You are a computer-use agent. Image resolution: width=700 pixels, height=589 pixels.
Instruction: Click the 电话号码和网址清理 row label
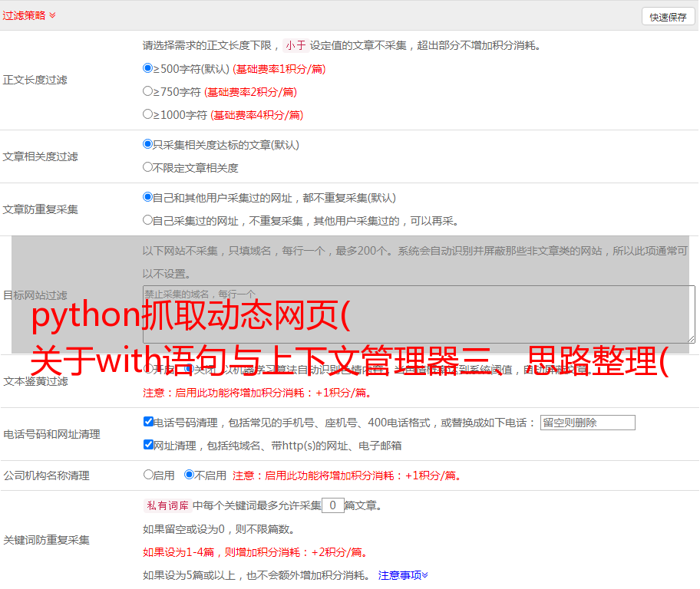pos(51,434)
